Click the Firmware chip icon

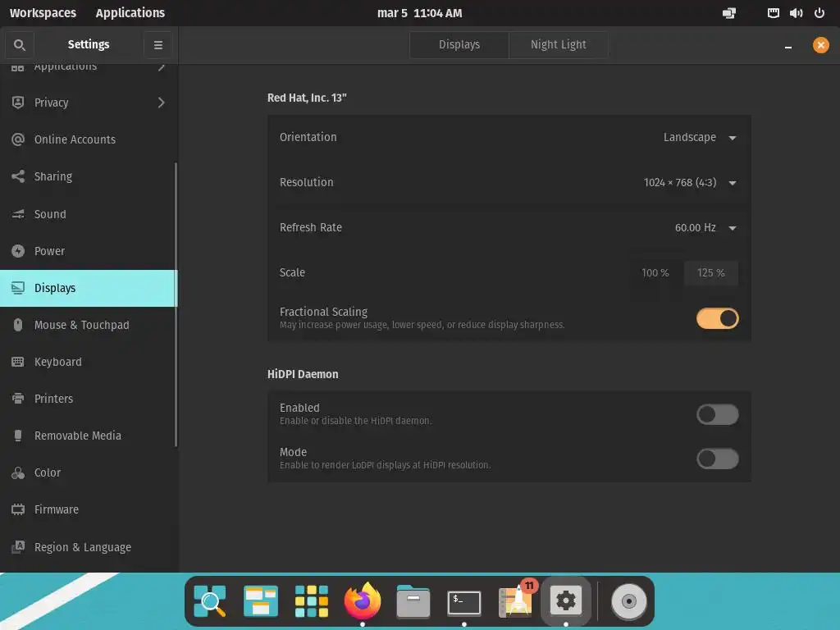click(18, 509)
